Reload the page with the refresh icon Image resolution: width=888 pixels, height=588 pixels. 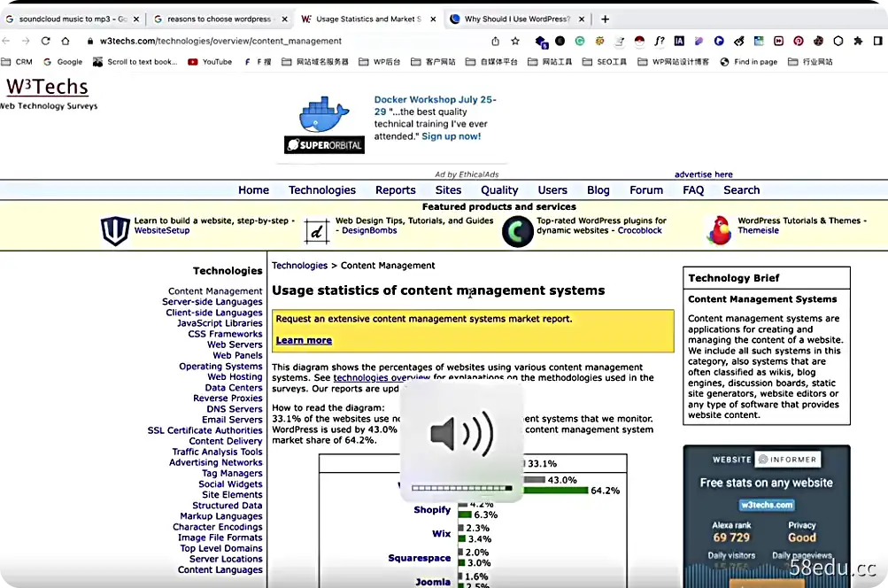(46, 41)
